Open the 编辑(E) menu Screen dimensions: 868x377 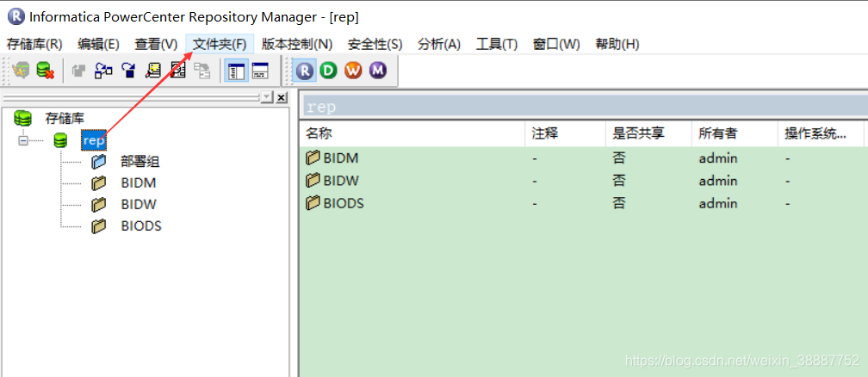(98, 44)
